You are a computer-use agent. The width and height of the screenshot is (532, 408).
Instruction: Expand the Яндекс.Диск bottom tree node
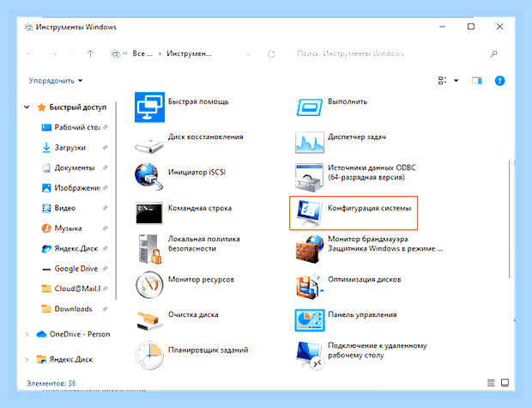coord(27,359)
